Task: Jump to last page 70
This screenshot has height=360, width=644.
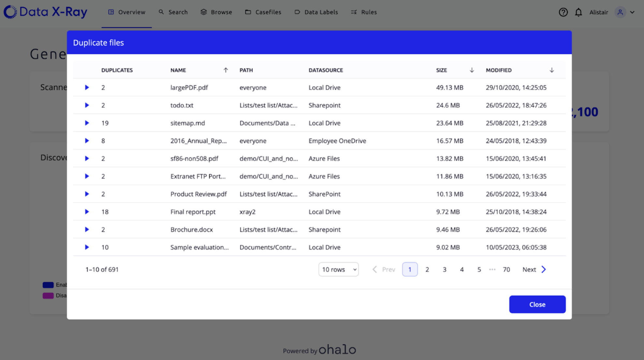Action: (506, 270)
